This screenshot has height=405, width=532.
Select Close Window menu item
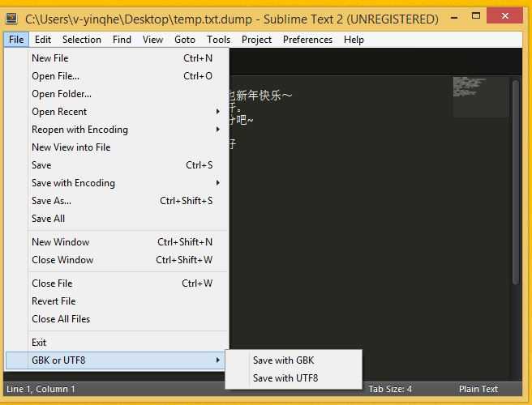pyautogui.click(x=117, y=260)
